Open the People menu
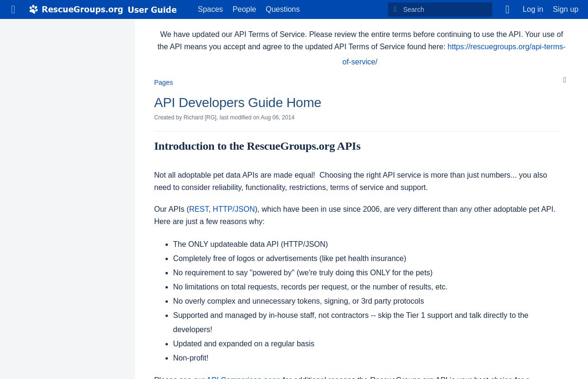The height and width of the screenshot is (379, 588). (244, 9)
